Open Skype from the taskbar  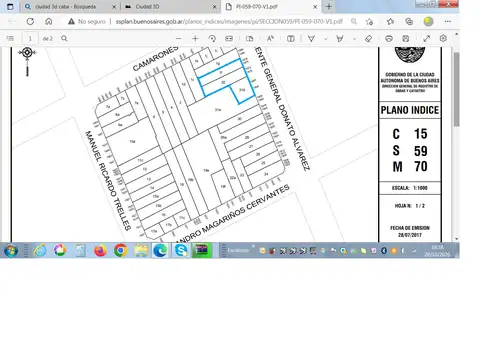point(181,250)
